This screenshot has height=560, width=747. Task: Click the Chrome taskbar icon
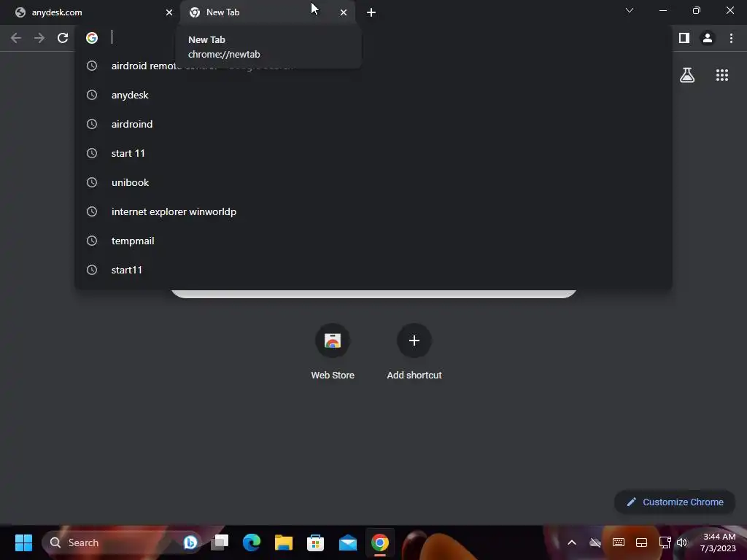(379, 542)
